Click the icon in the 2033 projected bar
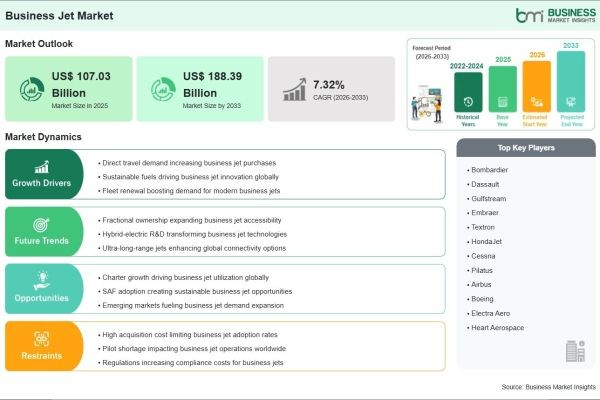The width and height of the screenshot is (600, 400). point(571,102)
